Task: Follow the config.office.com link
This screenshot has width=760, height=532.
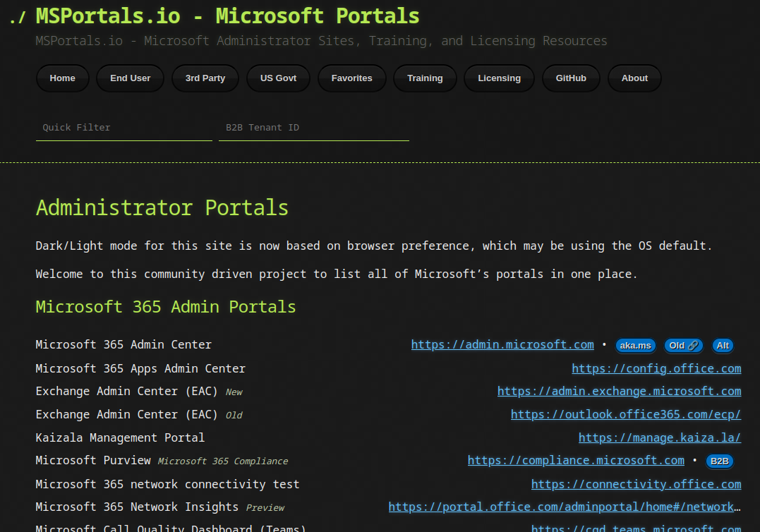Action: [x=656, y=368]
